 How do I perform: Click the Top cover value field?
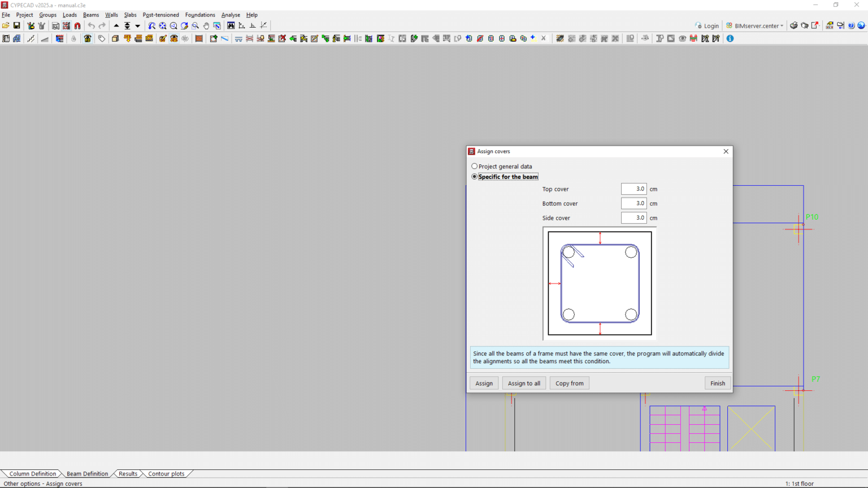[633, 189]
